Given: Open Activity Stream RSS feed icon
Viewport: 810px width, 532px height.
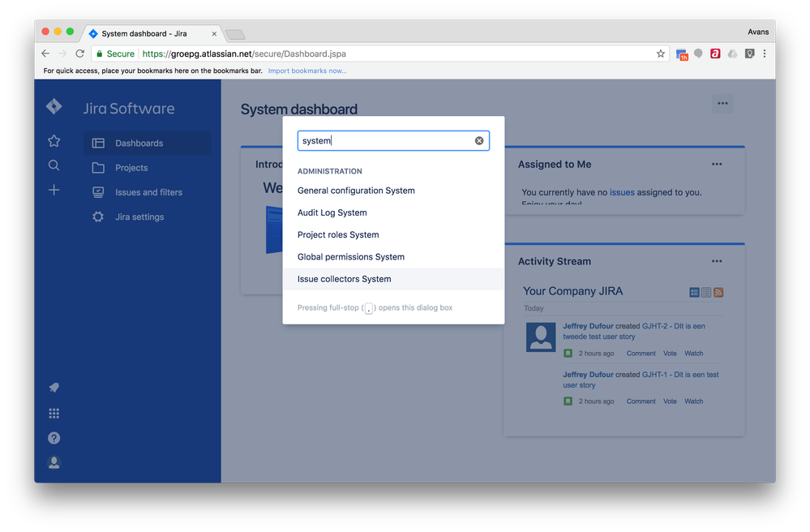Looking at the screenshot, I should pos(718,292).
